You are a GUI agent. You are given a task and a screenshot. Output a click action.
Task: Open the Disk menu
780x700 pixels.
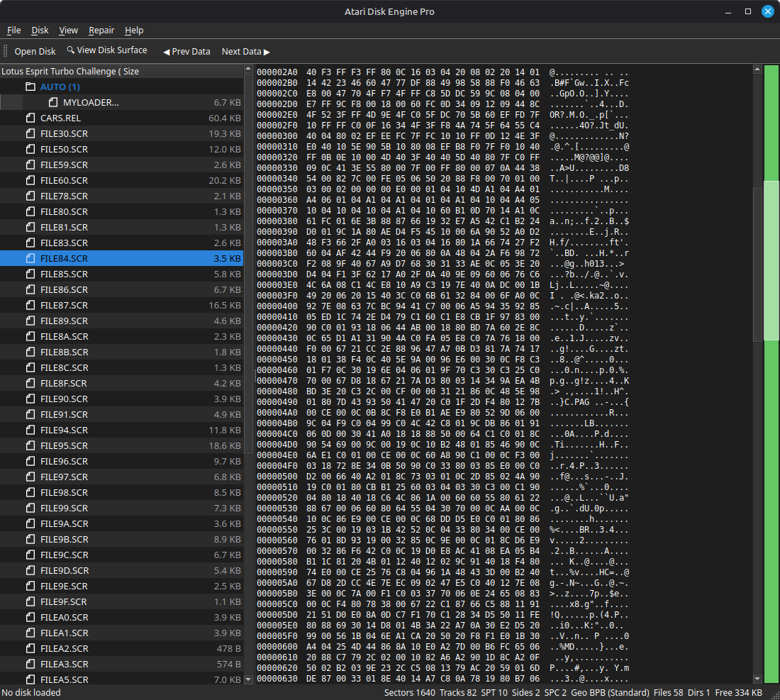coord(40,30)
